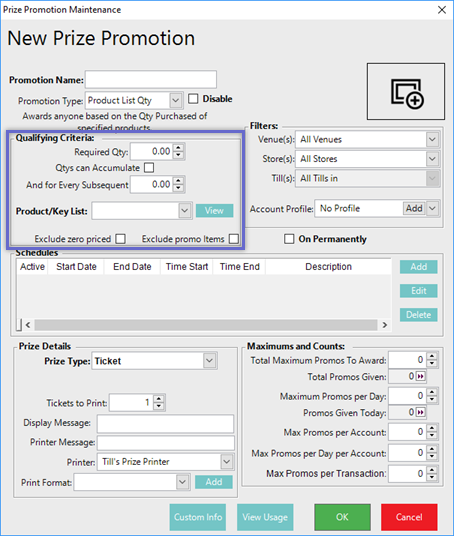Click arrow icon beside Total Promos Given
Viewport: 454px width, 536px height.
coord(420,376)
